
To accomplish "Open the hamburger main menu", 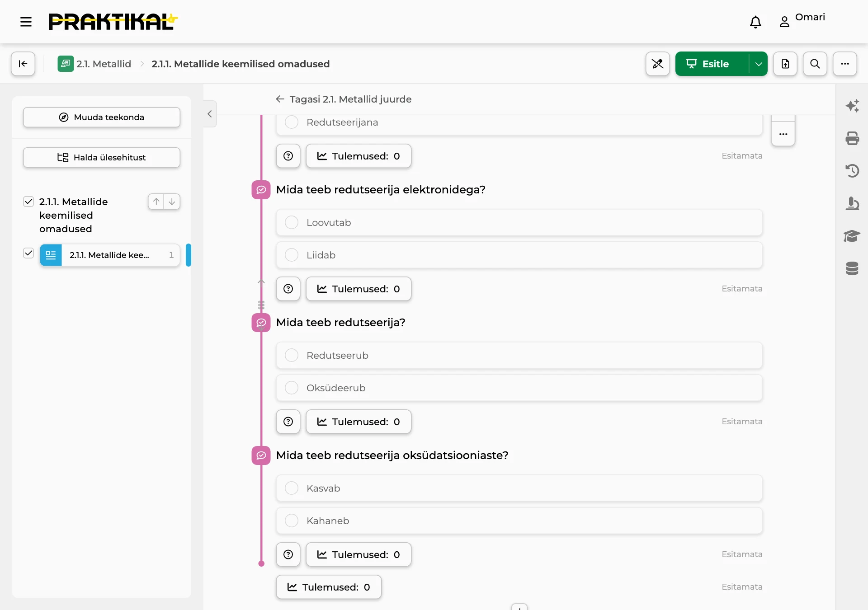I will [x=26, y=22].
